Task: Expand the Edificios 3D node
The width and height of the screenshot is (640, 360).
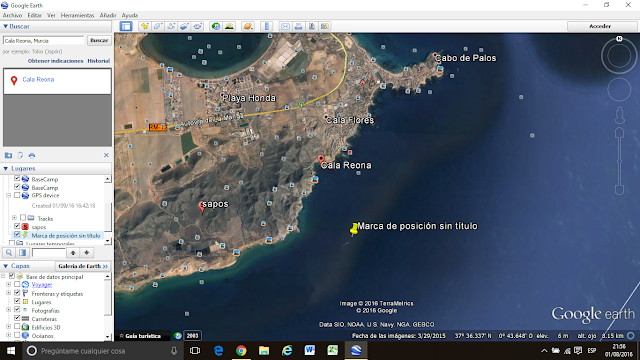Action: point(9,327)
